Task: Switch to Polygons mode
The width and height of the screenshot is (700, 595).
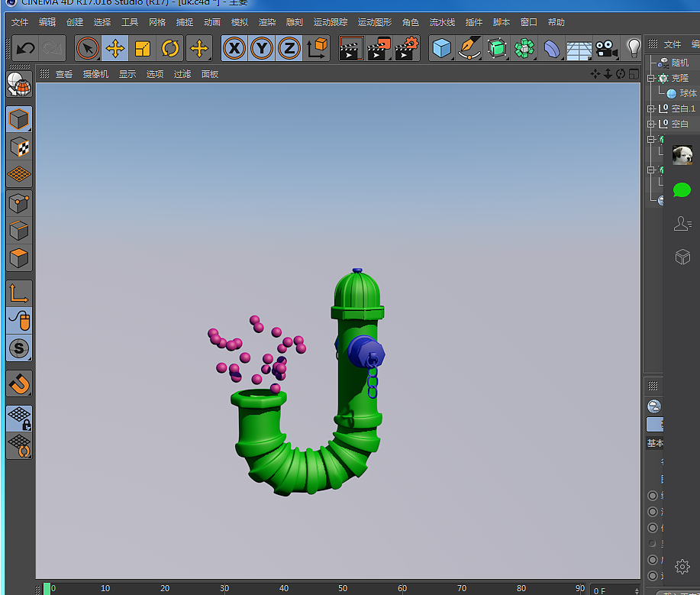Action: coord(19,257)
